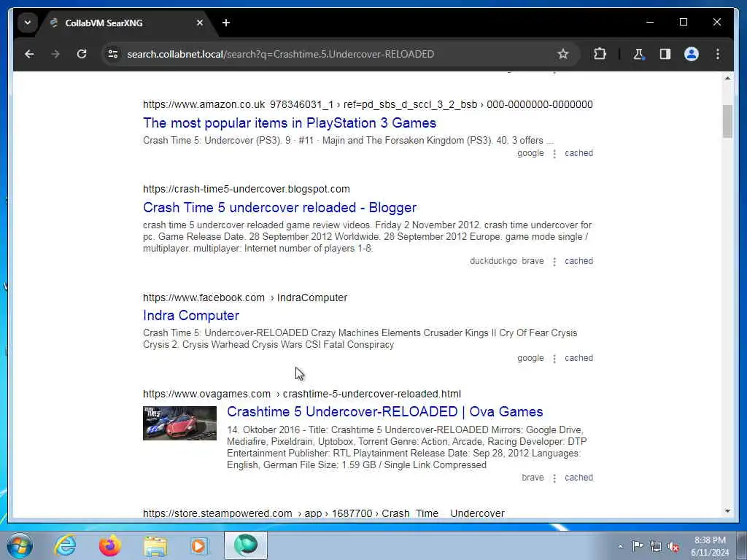Close the CollabVM SearXNG tab
The image size is (747, 560).
pos(200,23)
